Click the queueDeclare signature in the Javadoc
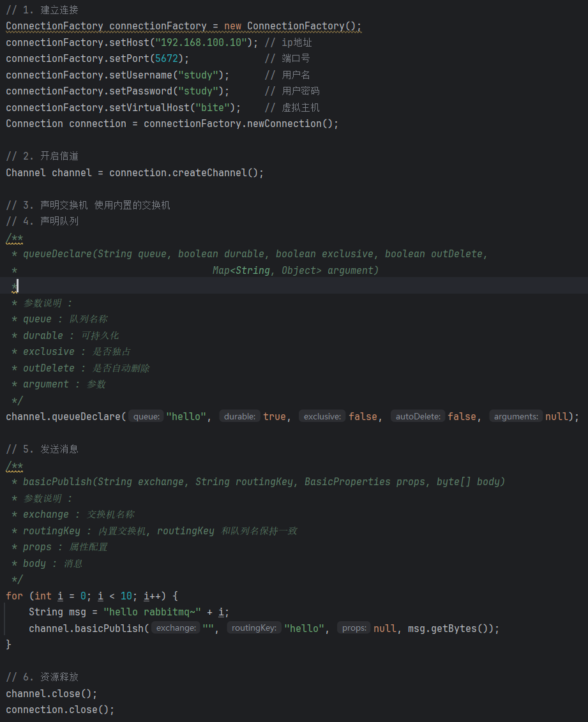 255,253
